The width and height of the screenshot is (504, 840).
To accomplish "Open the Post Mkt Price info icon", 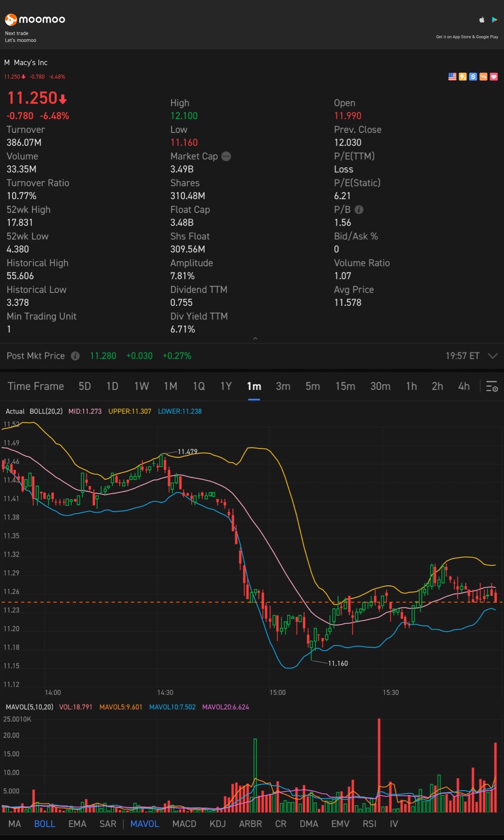I will coord(75,356).
